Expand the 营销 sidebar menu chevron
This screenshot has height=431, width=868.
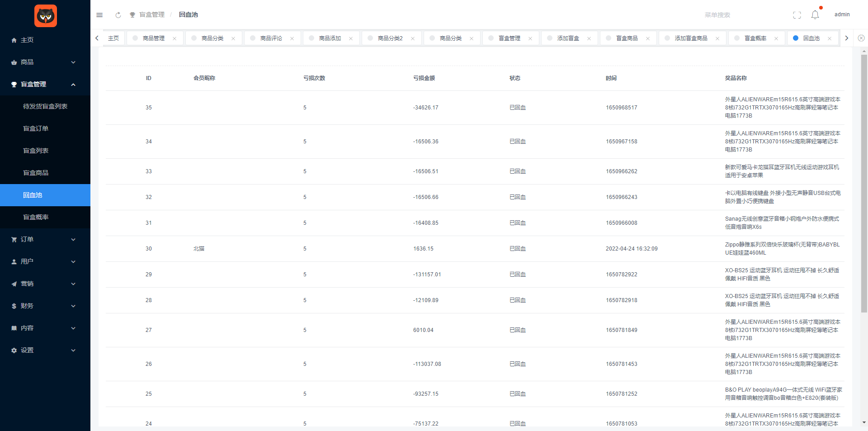pos(73,284)
